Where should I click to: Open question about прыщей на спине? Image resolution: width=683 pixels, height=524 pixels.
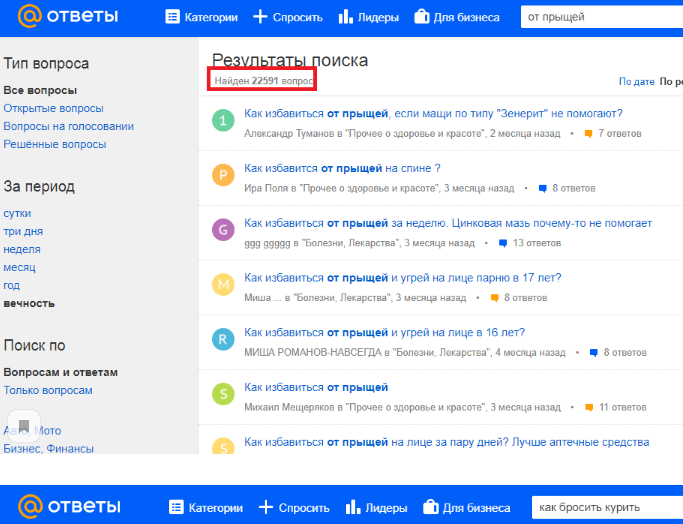pyautogui.click(x=342, y=168)
